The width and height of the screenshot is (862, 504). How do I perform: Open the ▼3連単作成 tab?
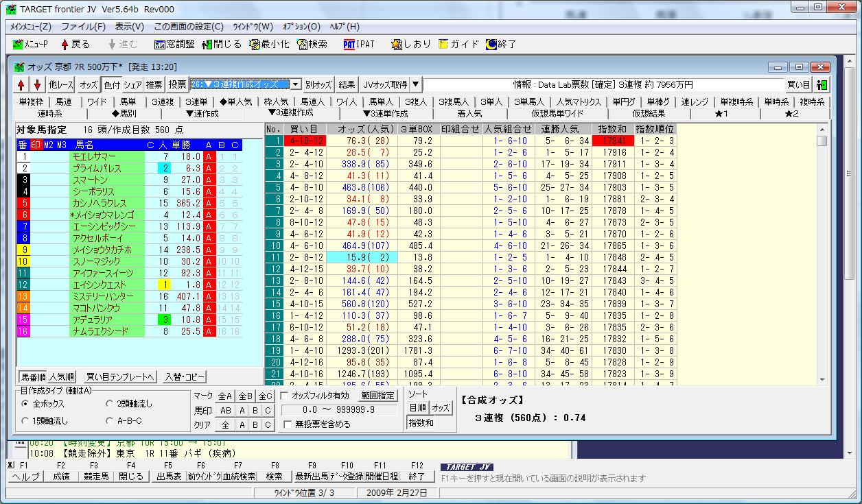pyautogui.click(x=385, y=114)
